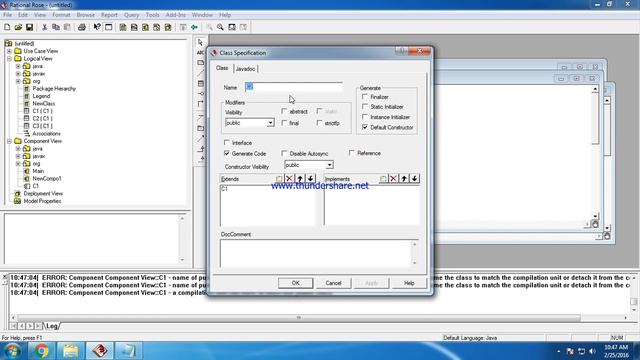Click the Log tab at bottom

[52, 326]
